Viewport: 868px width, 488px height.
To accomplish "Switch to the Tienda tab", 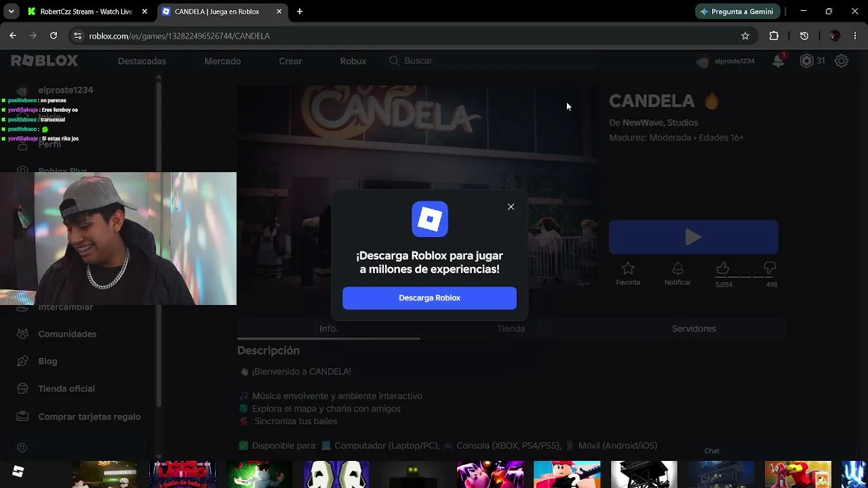I will coord(511,329).
